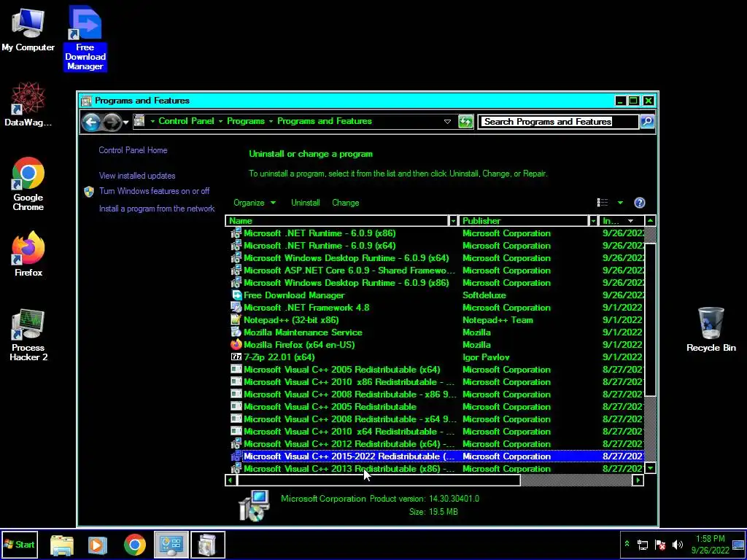Click the Back navigation arrow
Image resolution: width=747 pixels, height=560 pixels.
pyautogui.click(x=90, y=122)
